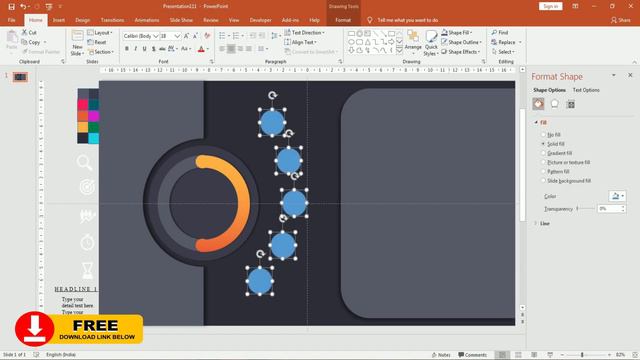Select the Gradient fill radio button
This screenshot has width=640, height=360.
coord(543,153)
